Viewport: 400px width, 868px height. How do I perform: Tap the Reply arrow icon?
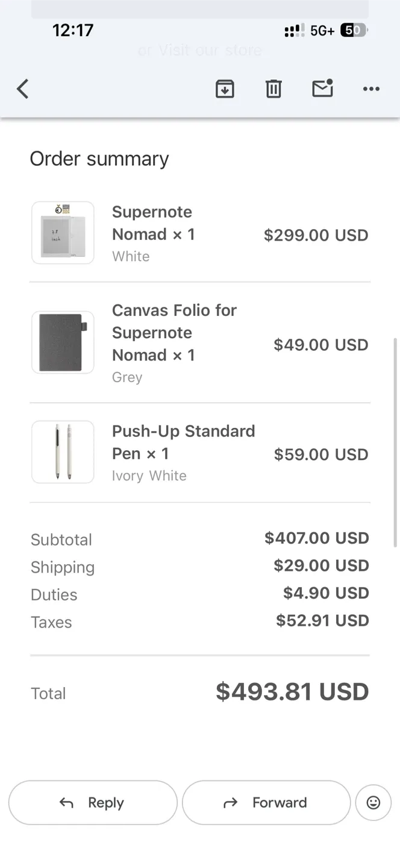tap(66, 802)
